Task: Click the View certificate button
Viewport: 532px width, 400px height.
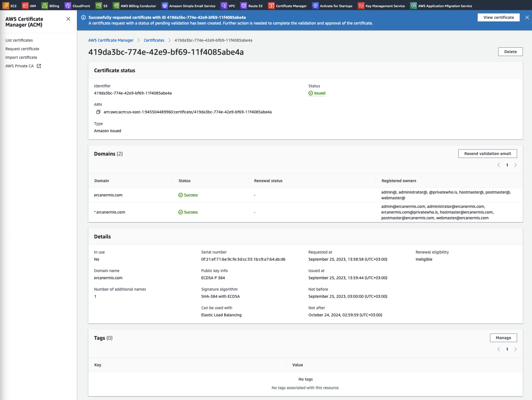Action: point(498,18)
